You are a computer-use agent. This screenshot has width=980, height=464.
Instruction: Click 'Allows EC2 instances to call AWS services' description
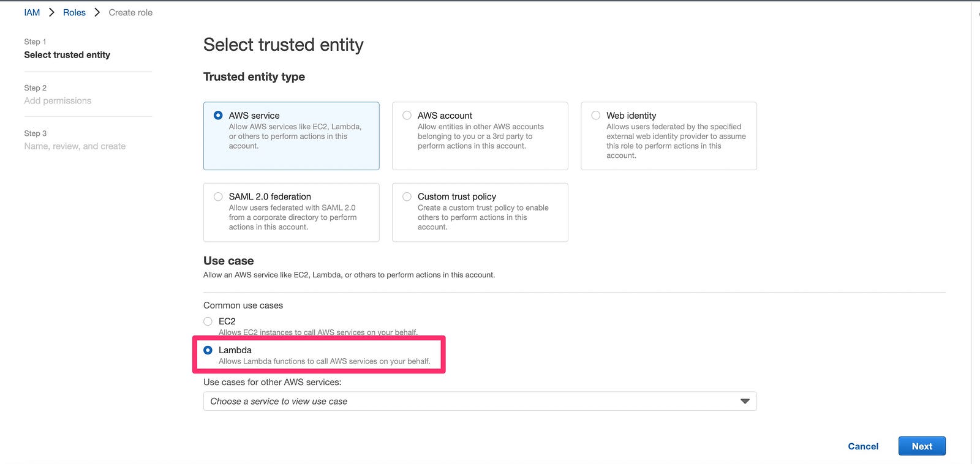click(x=318, y=332)
